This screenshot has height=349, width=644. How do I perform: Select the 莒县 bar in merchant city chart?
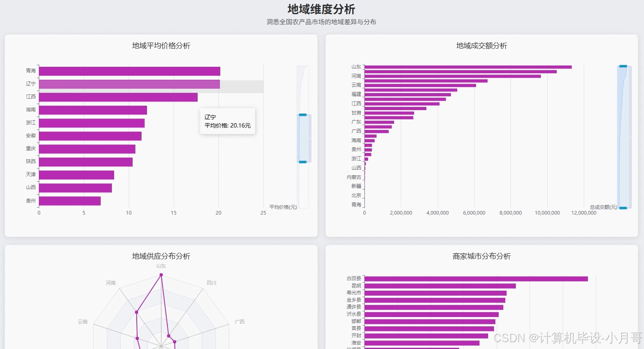429,328
